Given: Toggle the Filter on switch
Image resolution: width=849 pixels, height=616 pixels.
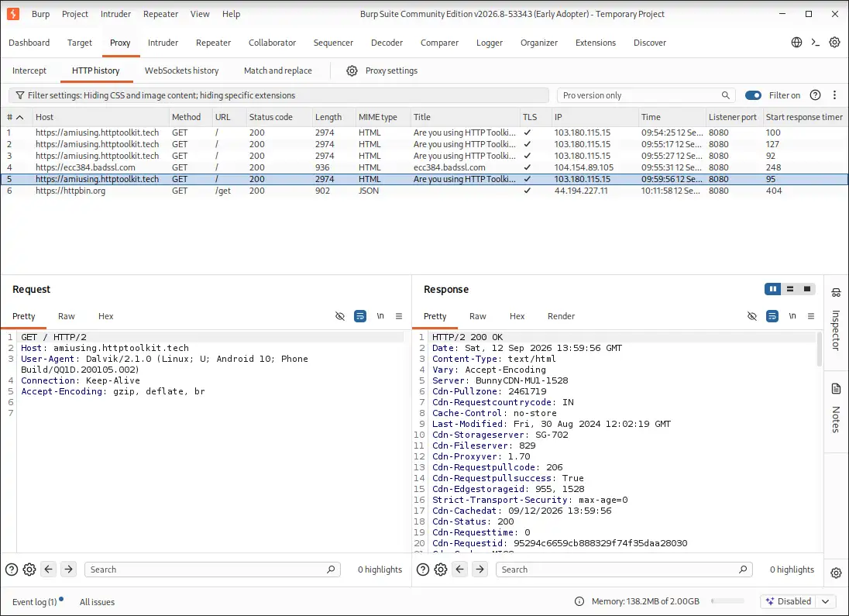Looking at the screenshot, I should point(753,95).
